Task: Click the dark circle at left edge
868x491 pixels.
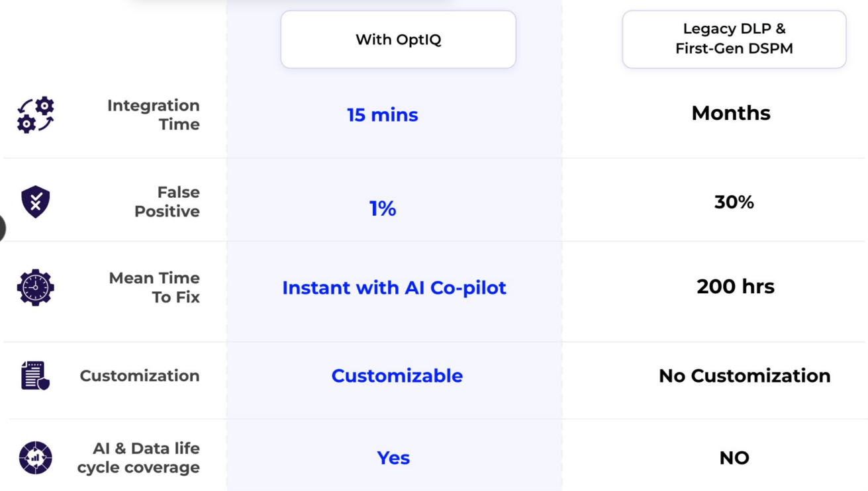Action: pos(2,228)
